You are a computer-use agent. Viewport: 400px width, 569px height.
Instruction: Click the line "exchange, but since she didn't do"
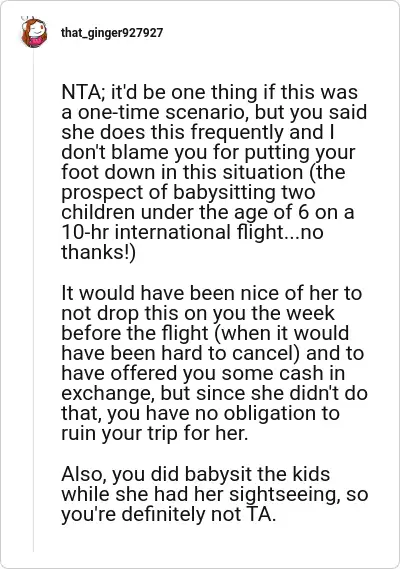[215, 393]
